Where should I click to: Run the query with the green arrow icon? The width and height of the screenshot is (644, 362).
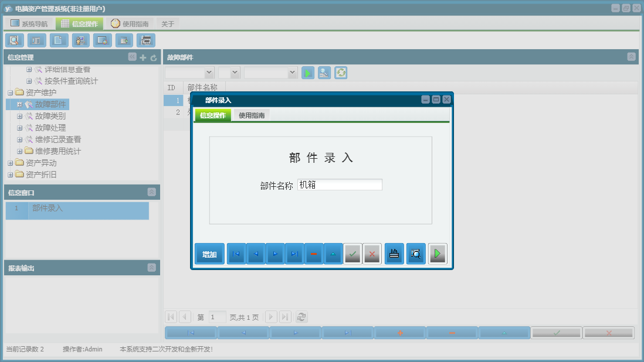tap(307, 73)
